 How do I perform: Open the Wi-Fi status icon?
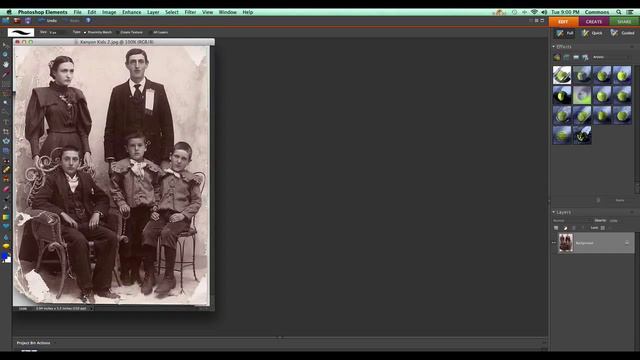534,12
